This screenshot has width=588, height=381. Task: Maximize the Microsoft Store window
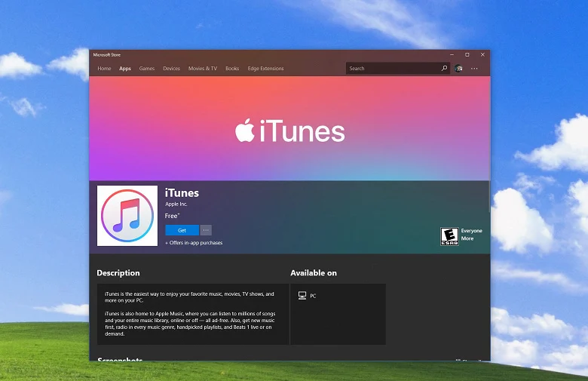point(467,55)
